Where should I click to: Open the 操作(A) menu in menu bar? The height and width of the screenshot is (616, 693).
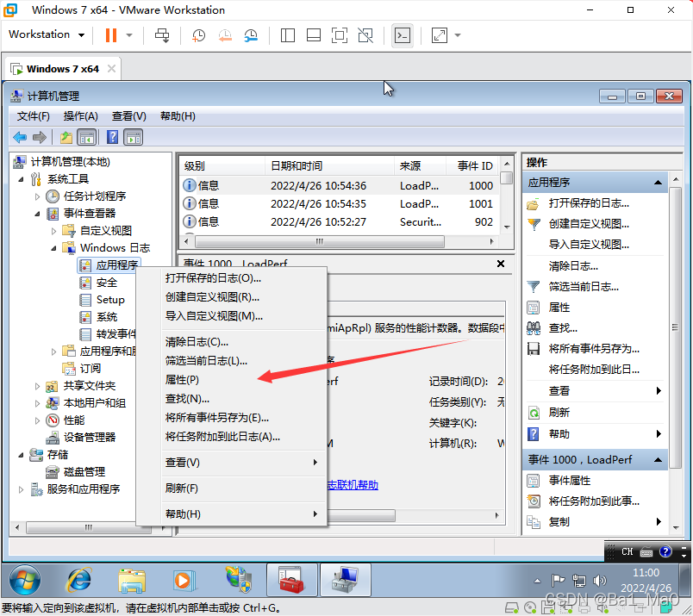(80, 116)
